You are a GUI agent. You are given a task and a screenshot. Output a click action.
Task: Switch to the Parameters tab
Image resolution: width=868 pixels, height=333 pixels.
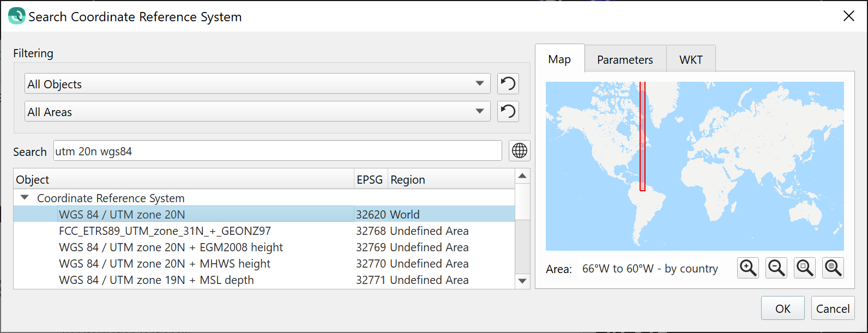pyautogui.click(x=625, y=59)
